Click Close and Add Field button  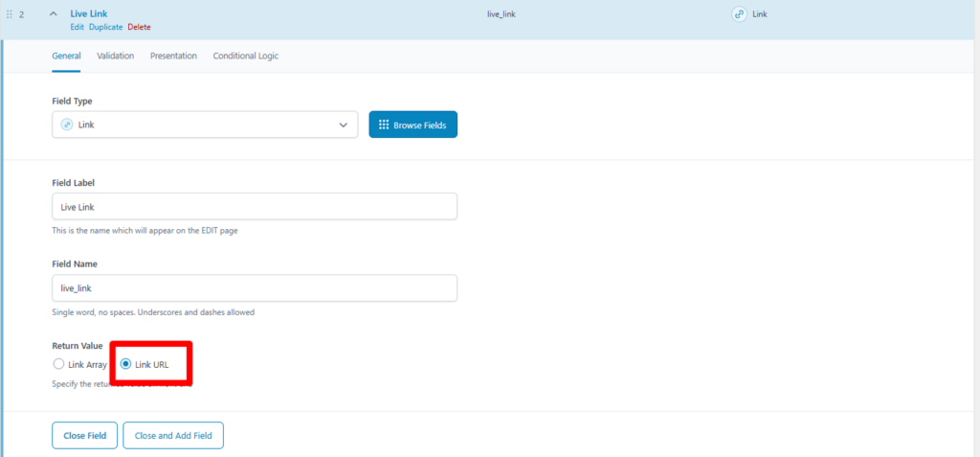tap(173, 436)
